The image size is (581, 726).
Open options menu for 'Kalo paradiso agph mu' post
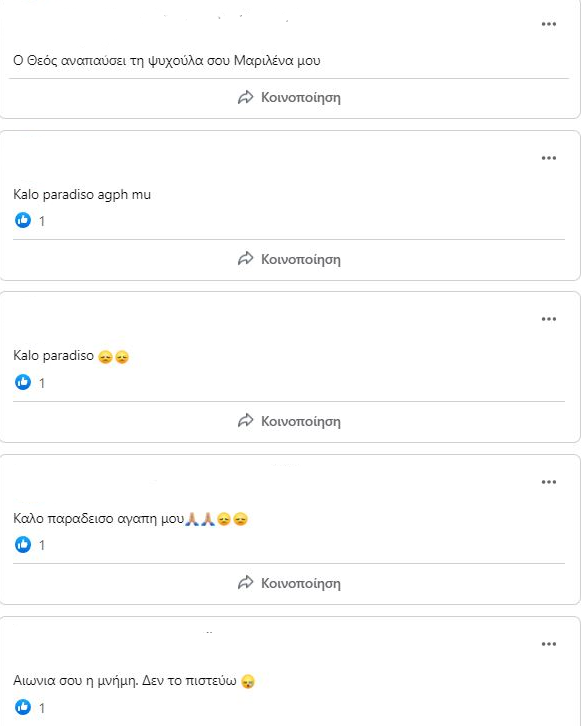pos(549,158)
